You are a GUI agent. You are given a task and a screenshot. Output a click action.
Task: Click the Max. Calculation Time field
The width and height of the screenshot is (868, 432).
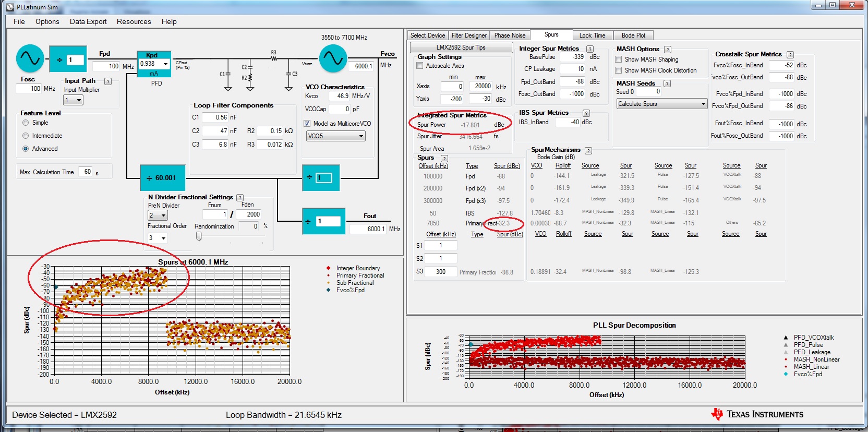(86, 172)
